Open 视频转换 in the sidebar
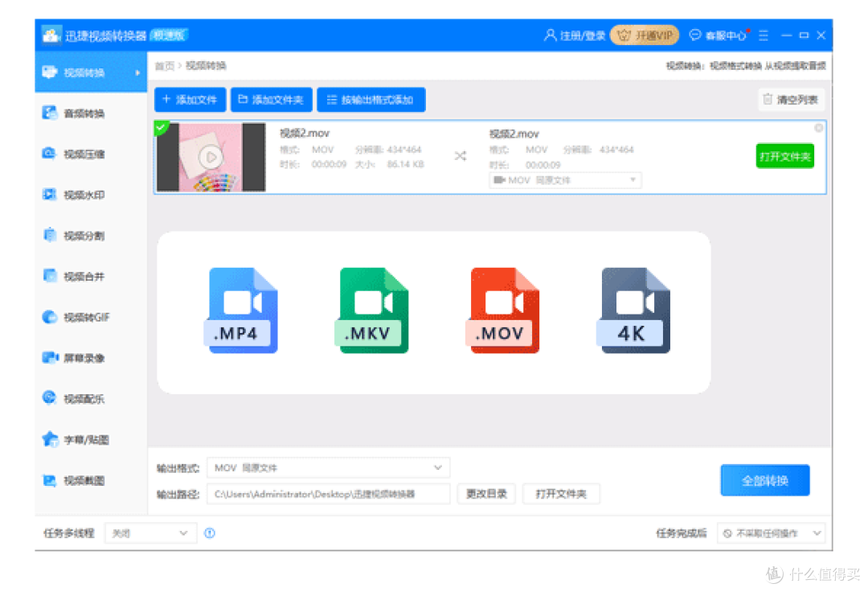 [x=91, y=72]
